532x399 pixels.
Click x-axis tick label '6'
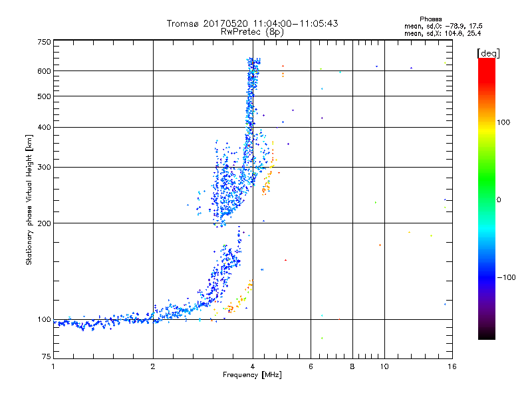311,366
